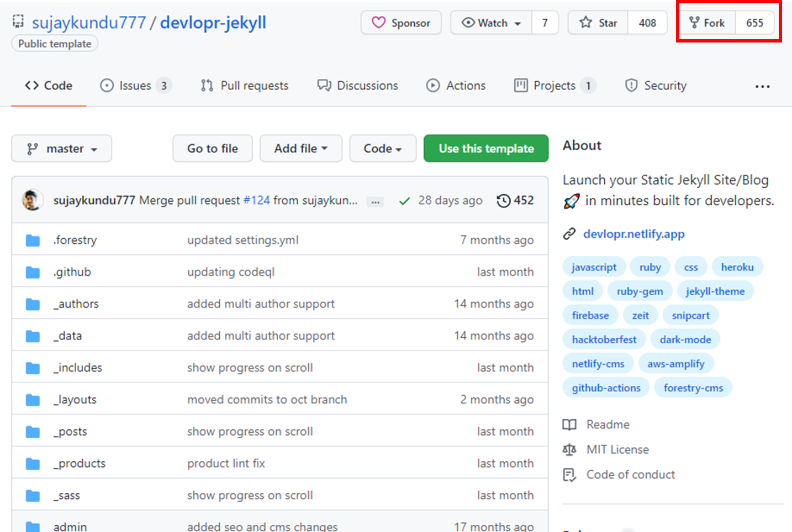This screenshot has width=792, height=532.
Task: Select the css topic tag
Action: coord(691,267)
